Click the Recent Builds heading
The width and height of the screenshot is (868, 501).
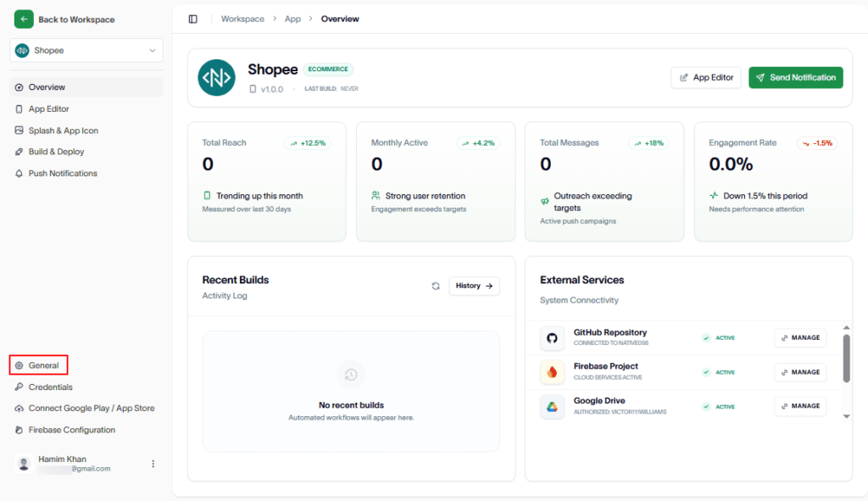point(236,280)
